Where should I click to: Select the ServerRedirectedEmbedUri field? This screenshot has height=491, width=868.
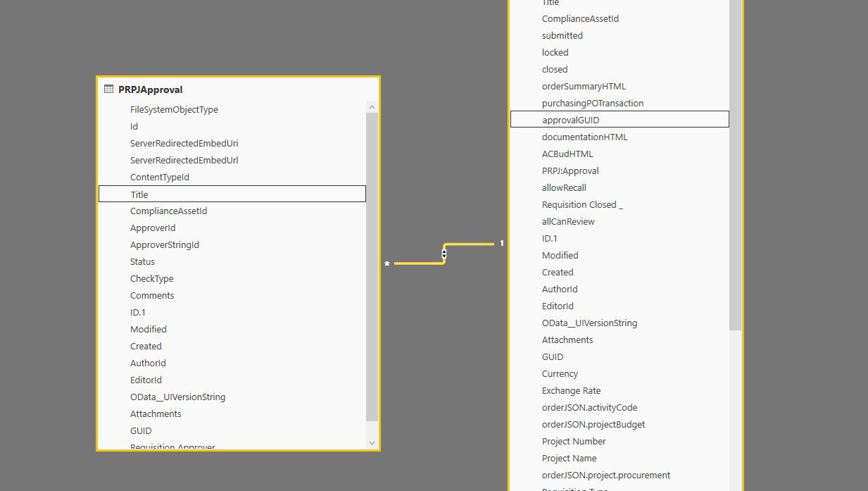click(184, 143)
